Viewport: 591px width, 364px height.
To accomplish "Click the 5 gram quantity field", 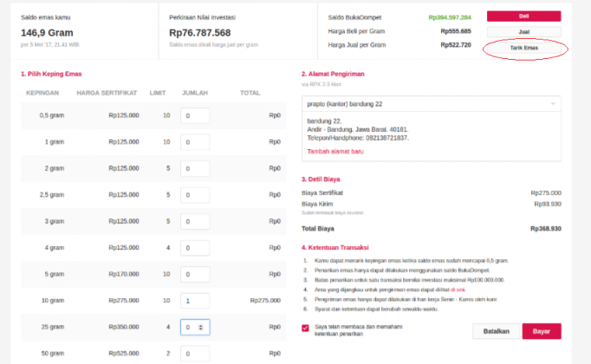I will [x=194, y=275].
